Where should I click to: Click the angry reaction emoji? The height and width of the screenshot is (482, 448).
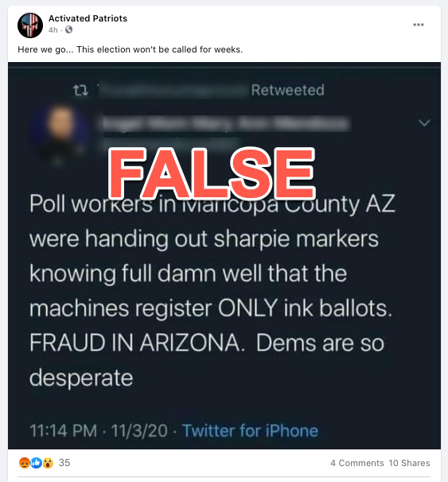coord(25,463)
